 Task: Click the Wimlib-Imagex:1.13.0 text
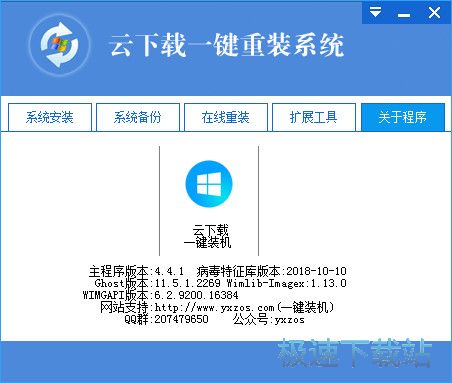286,283
